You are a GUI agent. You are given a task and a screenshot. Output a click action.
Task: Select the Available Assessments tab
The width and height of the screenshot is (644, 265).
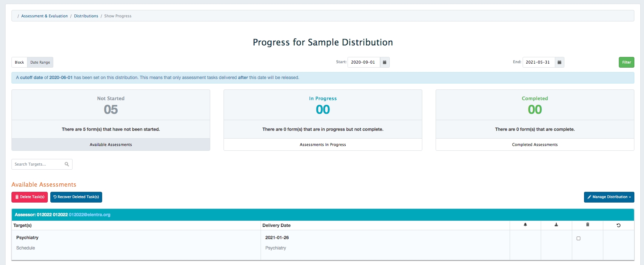111,145
